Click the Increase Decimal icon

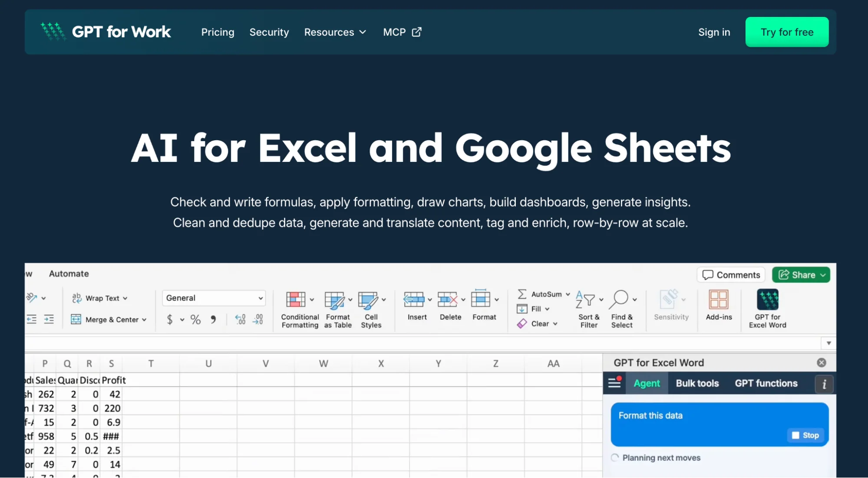click(240, 320)
